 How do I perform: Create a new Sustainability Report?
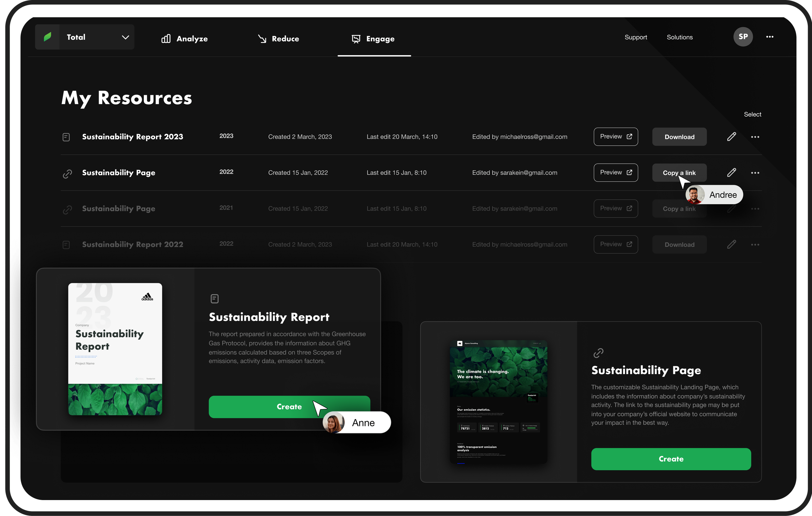tap(289, 407)
